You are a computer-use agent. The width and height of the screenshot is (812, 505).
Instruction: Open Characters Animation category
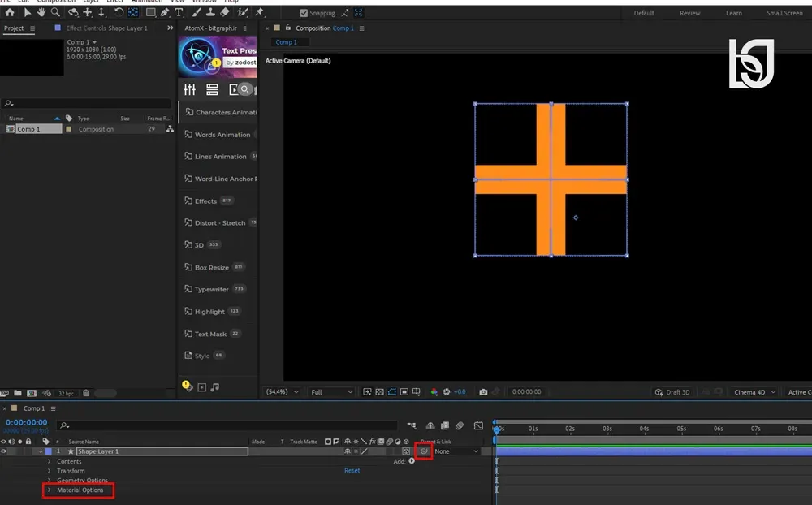(221, 112)
